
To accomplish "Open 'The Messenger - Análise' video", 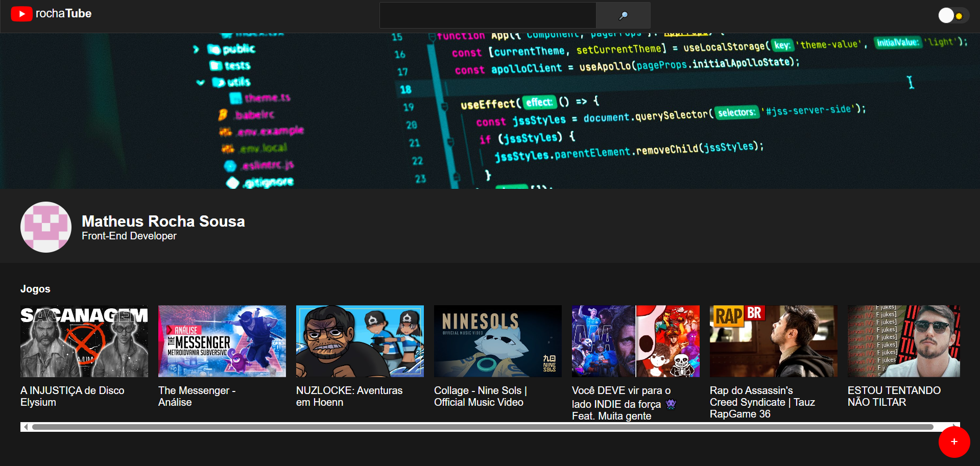I will tap(222, 340).
